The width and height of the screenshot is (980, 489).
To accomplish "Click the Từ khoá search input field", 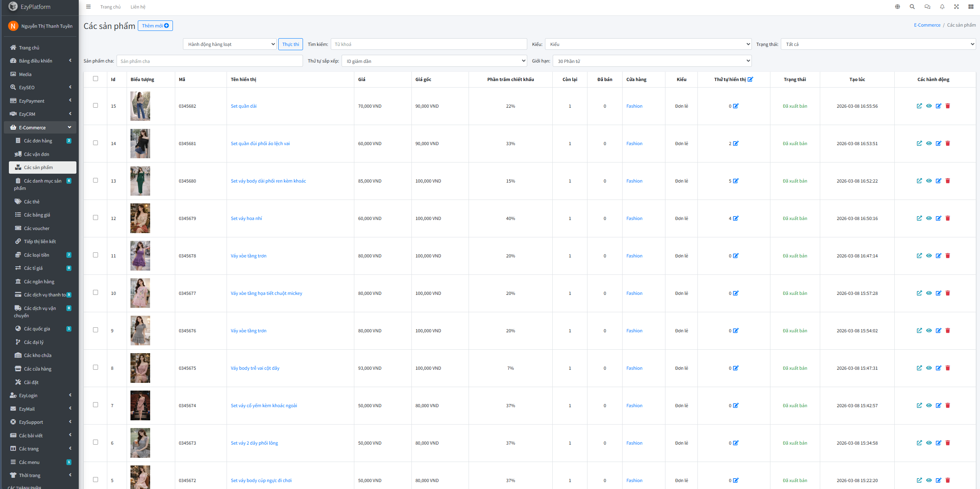I will point(428,44).
